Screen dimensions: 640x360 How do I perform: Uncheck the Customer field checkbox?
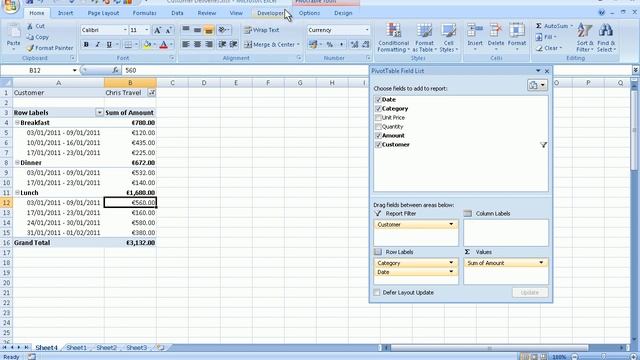point(378,144)
